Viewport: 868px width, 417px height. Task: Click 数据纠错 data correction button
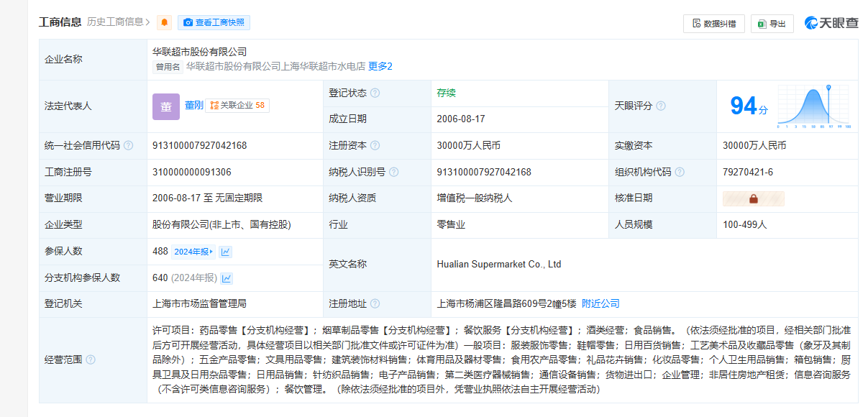pyautogui.click(x=714, y=23)
